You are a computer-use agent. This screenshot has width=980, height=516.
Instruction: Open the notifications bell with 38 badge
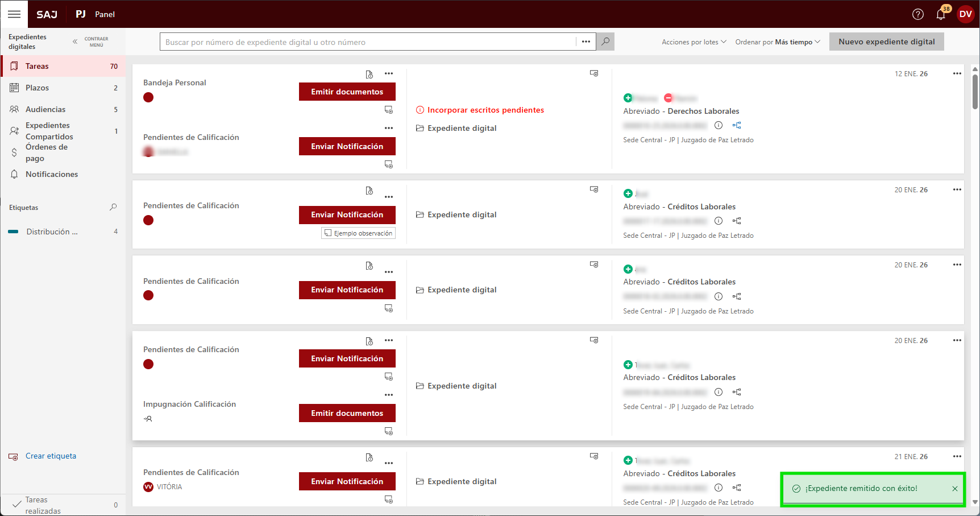[941, 15]
